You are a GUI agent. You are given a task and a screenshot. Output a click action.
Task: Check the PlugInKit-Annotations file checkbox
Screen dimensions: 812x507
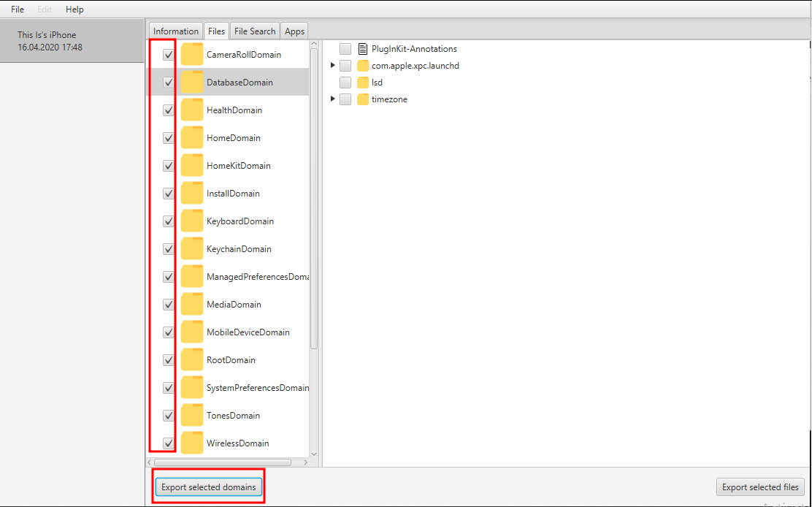click(345, 49)
